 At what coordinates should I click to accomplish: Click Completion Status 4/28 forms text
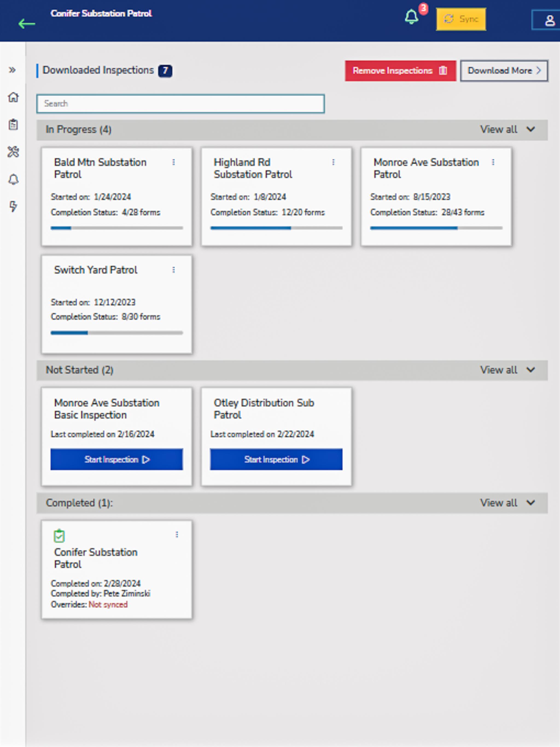coord(105,212)
